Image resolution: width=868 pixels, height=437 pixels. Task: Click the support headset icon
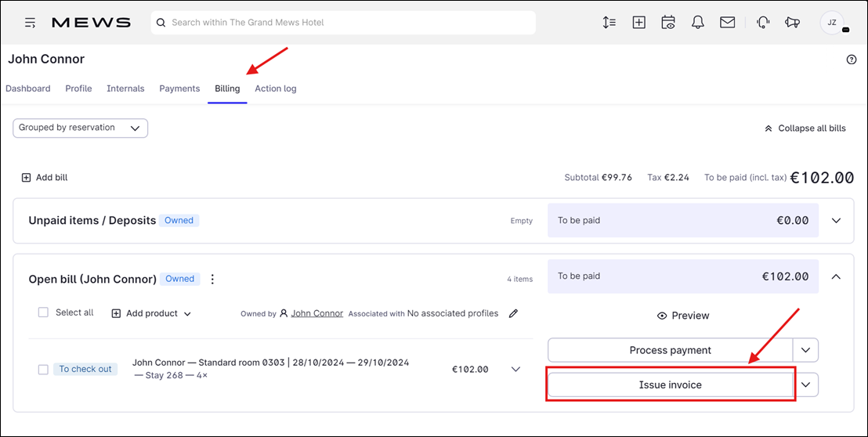pyautogui.click(x=763, y=23)
